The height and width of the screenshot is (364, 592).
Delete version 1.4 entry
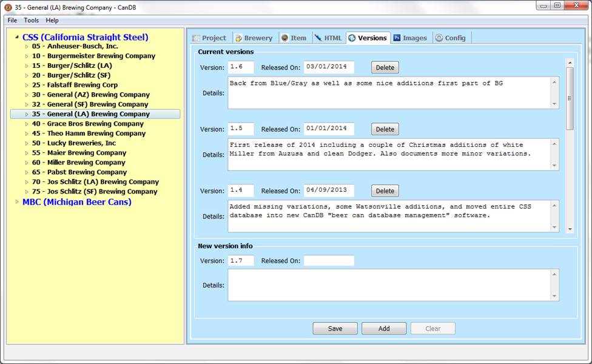(385, 190)
